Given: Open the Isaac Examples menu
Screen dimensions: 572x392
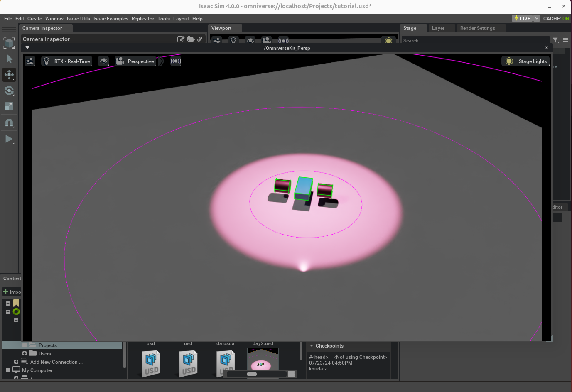Looking at the screenshot, I should 110,19.
